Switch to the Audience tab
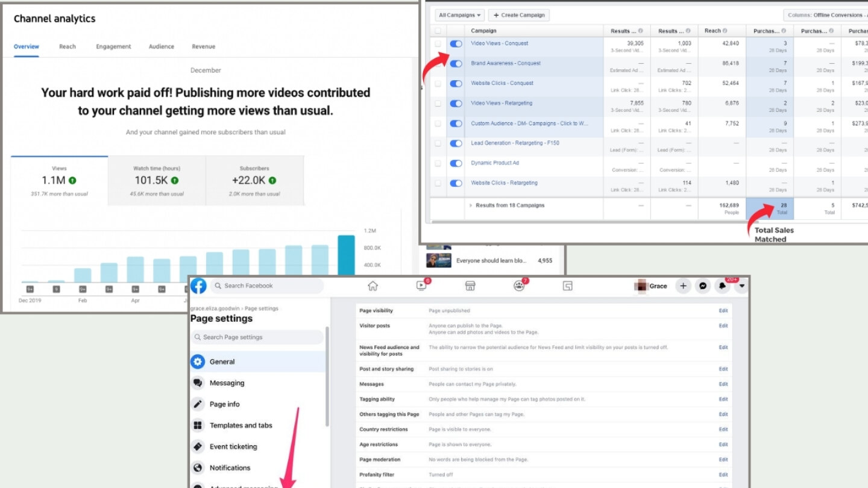868x488 pixels. pyautogui.click(x=162, y=46)
